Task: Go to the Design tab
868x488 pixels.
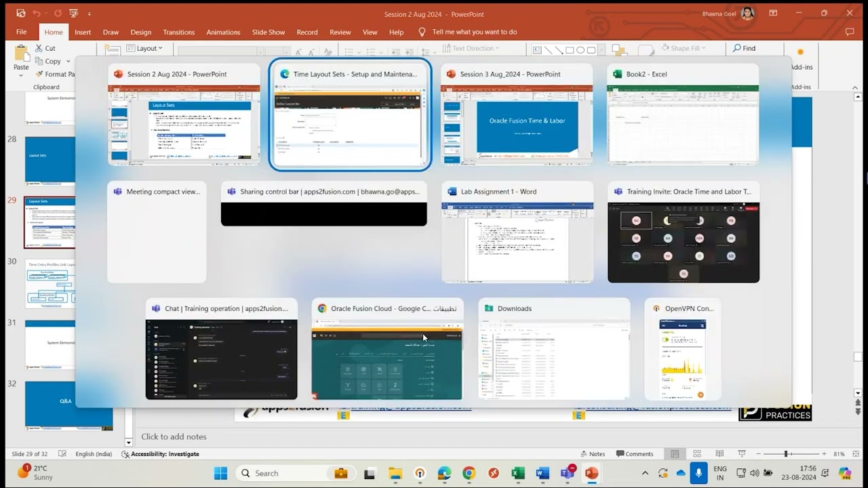Action: 141,32
